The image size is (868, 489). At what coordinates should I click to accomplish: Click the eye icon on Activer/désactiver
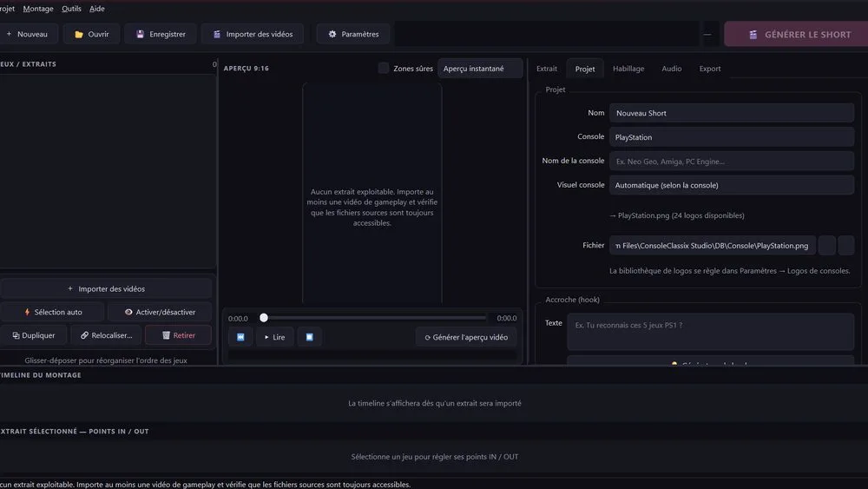pos(128,312)
